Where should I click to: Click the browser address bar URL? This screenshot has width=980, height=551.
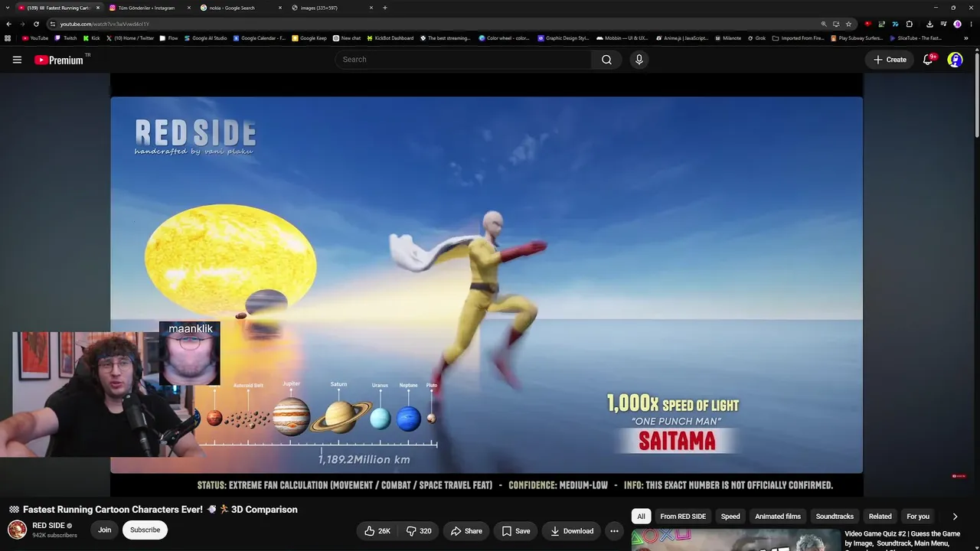coord(105,24)
